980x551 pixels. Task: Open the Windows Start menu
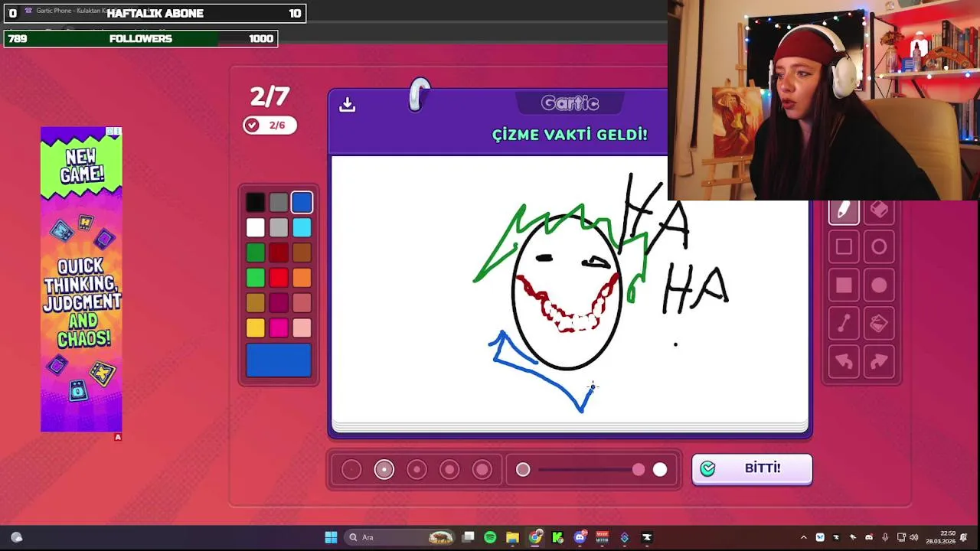tap(331, 537)
